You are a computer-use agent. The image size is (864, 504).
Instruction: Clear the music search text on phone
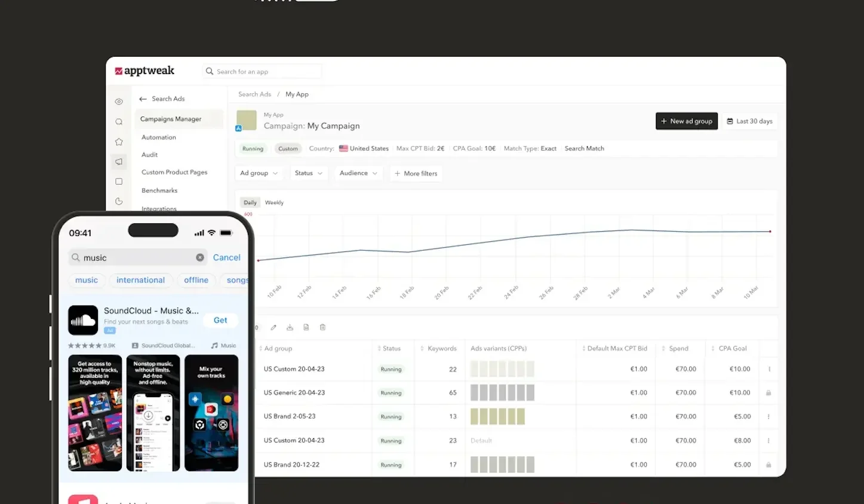click(200, 257)
